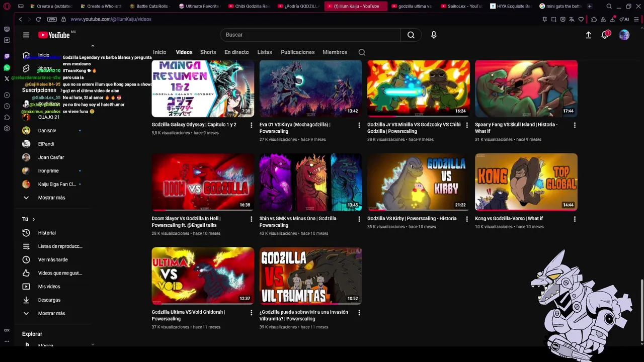
Task: Reload the page
Action: point(38,19)
